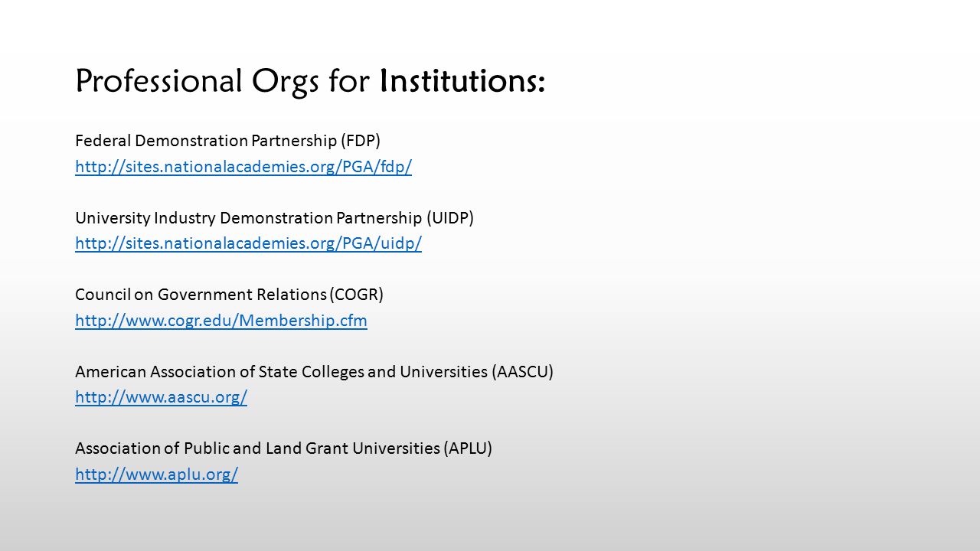Click the word 'Council' in the third entry

point(103,295)
